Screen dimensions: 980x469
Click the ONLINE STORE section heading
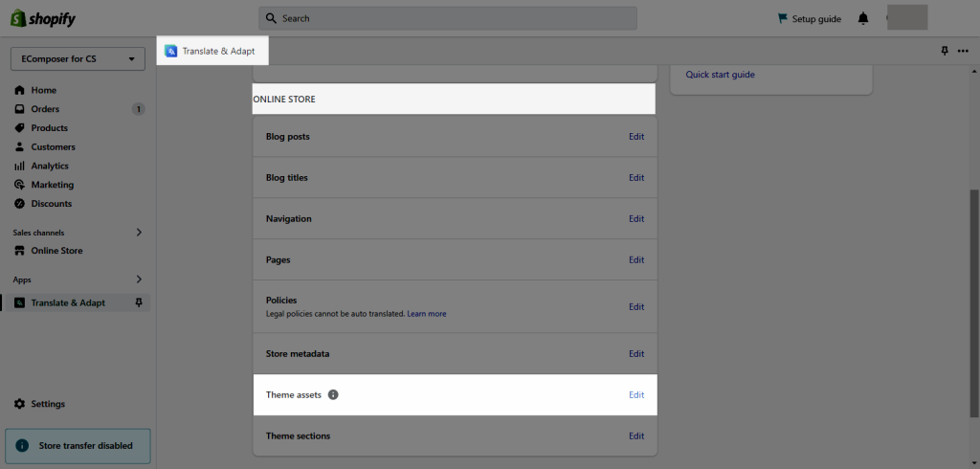coord(284,100)
